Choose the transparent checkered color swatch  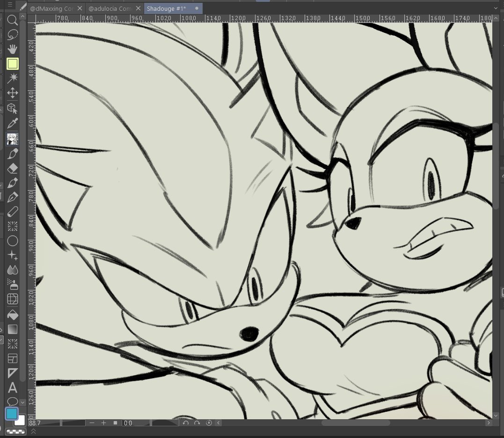tap(15, 431)
